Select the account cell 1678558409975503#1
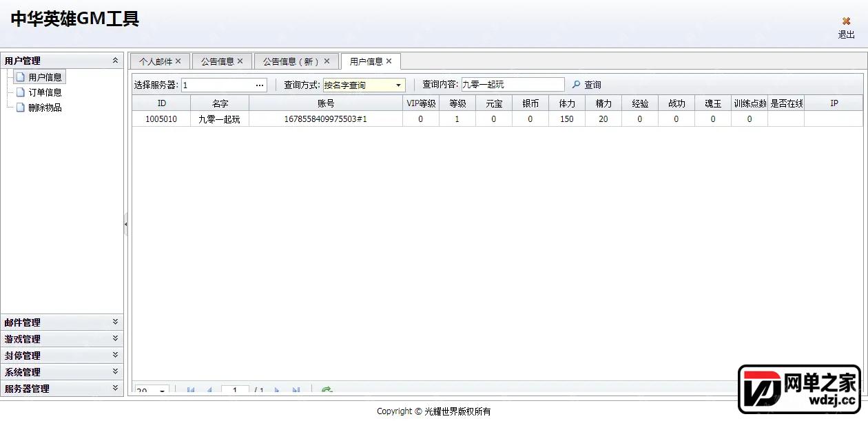 click(326, 119)
